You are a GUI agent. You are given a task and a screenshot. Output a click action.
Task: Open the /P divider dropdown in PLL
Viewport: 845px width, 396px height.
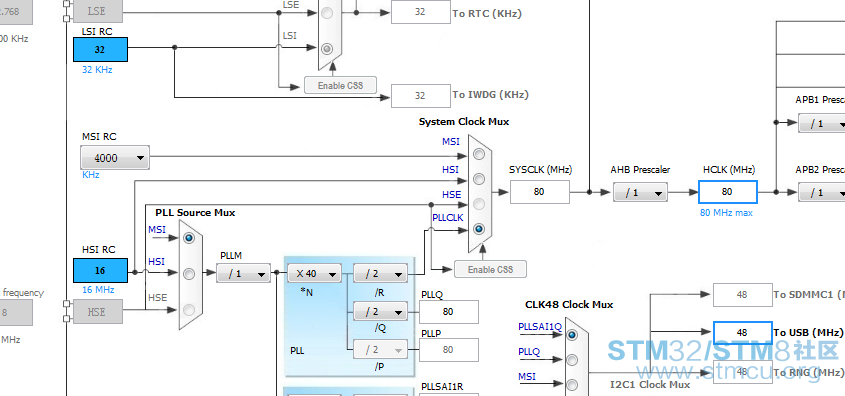(380, 350)
